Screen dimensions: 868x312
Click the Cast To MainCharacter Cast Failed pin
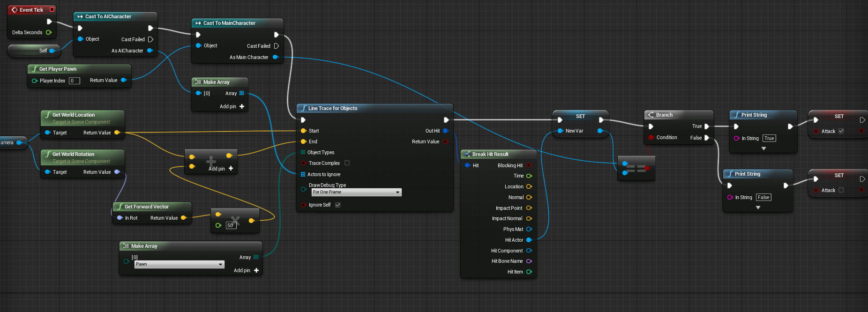click(x=276, y=46)
